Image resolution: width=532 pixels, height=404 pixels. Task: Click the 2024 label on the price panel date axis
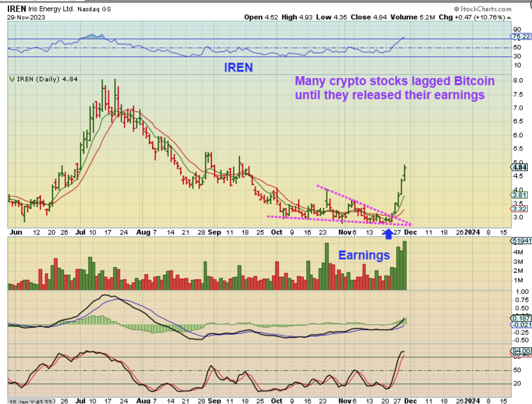[472, 232]
